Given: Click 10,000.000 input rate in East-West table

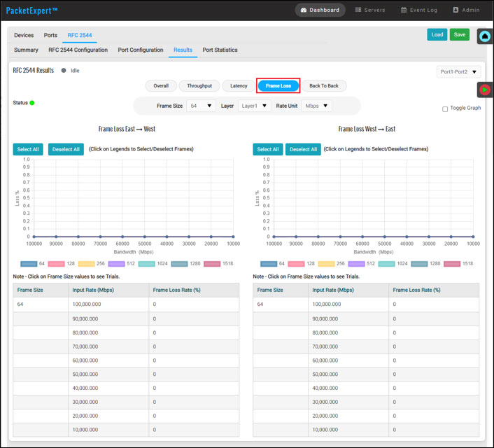Looking at the screenshot, I should (x=85, y=430).
